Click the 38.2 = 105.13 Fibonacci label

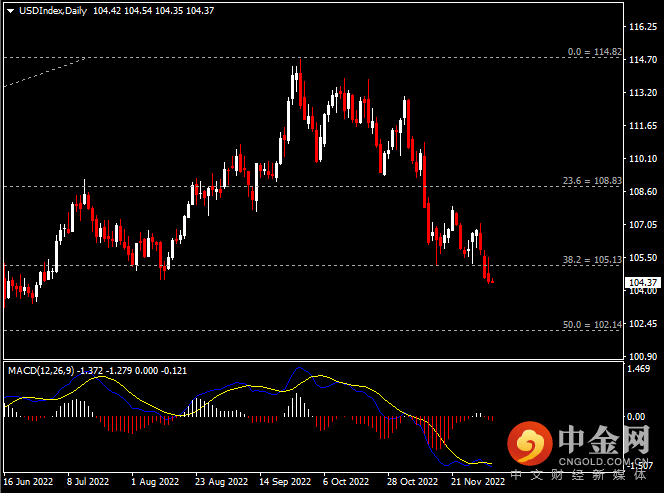(x=592, y=259)
